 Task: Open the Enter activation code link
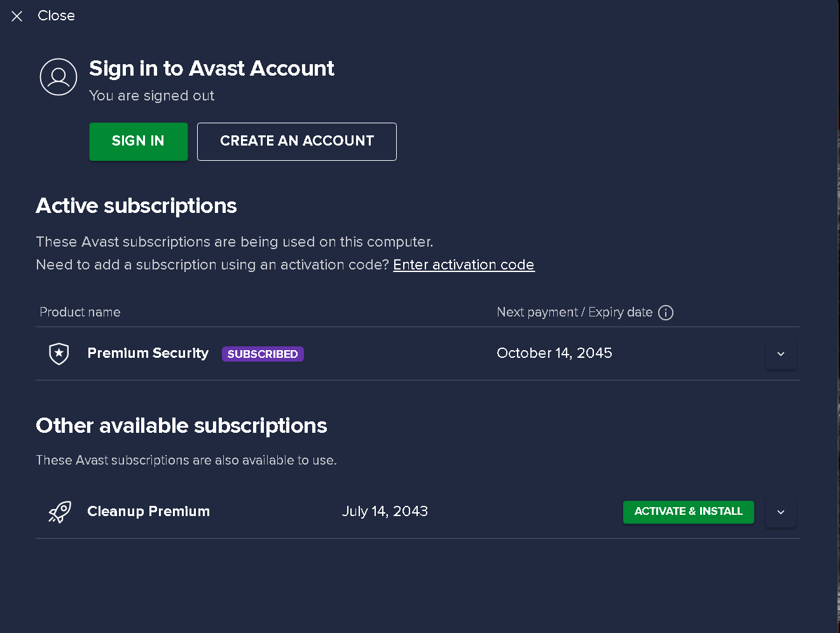[464, 264]
